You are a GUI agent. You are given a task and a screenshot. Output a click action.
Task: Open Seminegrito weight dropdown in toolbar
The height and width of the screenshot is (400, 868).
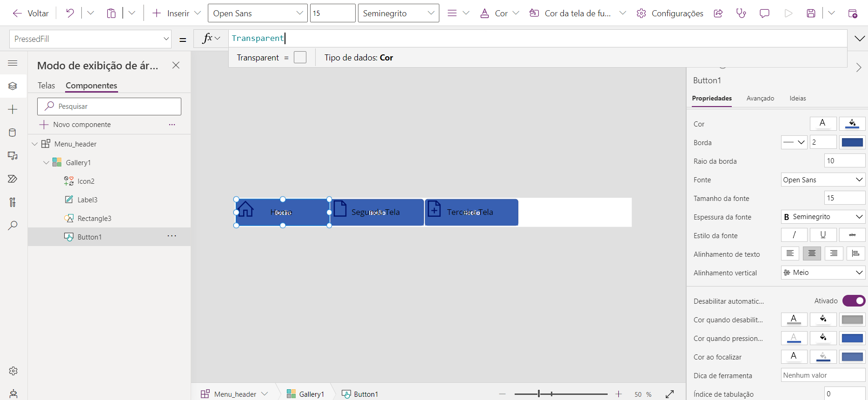point(398,13)
